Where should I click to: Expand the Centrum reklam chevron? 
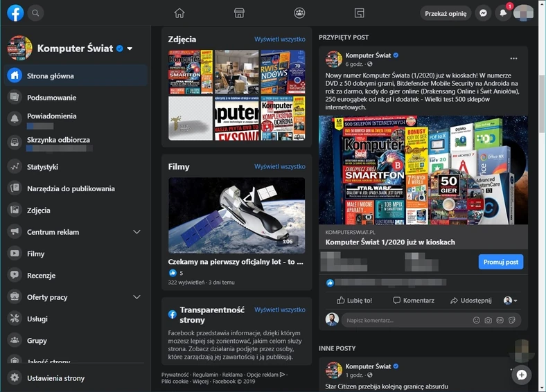(137, 232)
